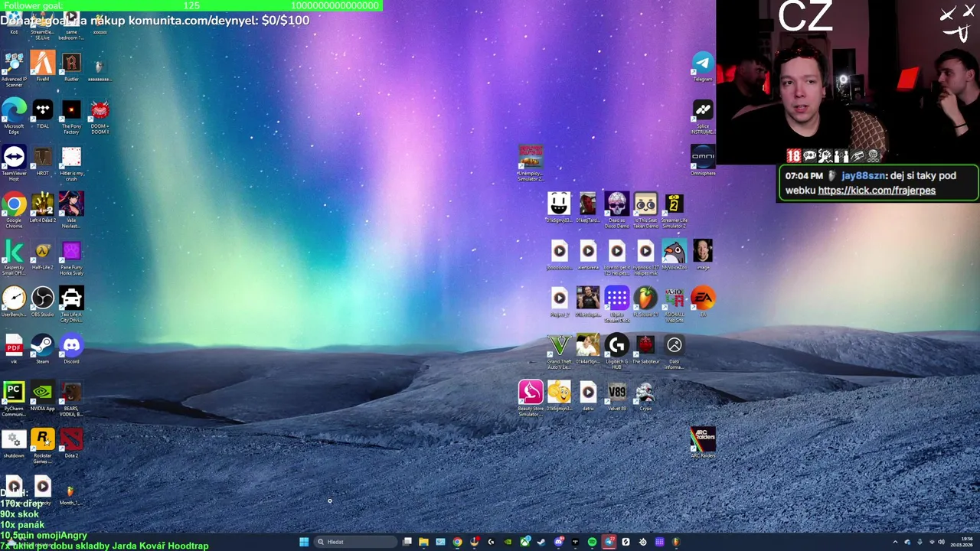The image size is (980, 551).
Task: Open the NVIDIA App desktop shortcut
Action: 42,396
